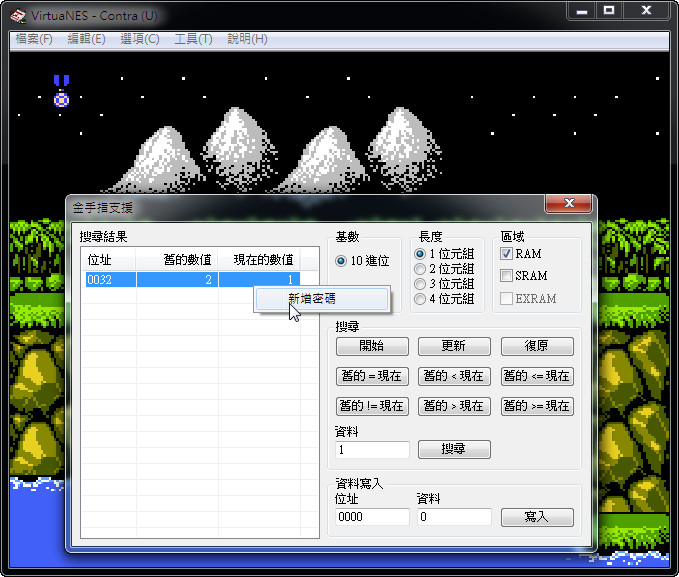The height and width of the screenshot is (577, 679).
Task: Click the 開始 search button
Action: coord(372,346)
